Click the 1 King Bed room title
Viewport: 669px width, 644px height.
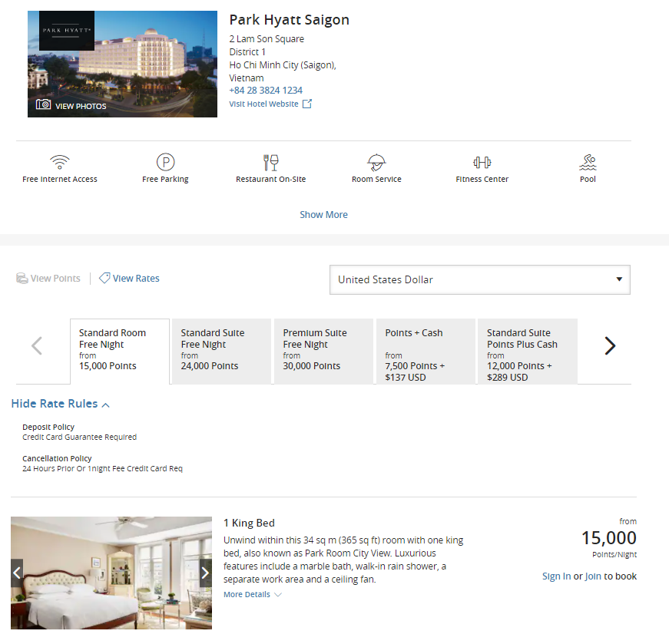click(249, 523)
